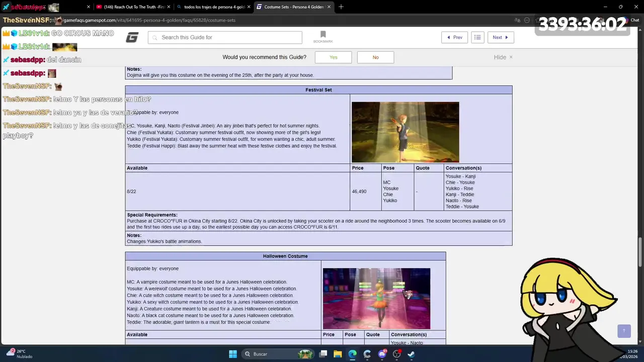Click the page vertical scrollbar thumb
Screen dimensions: 644x362
pos(640,251)
